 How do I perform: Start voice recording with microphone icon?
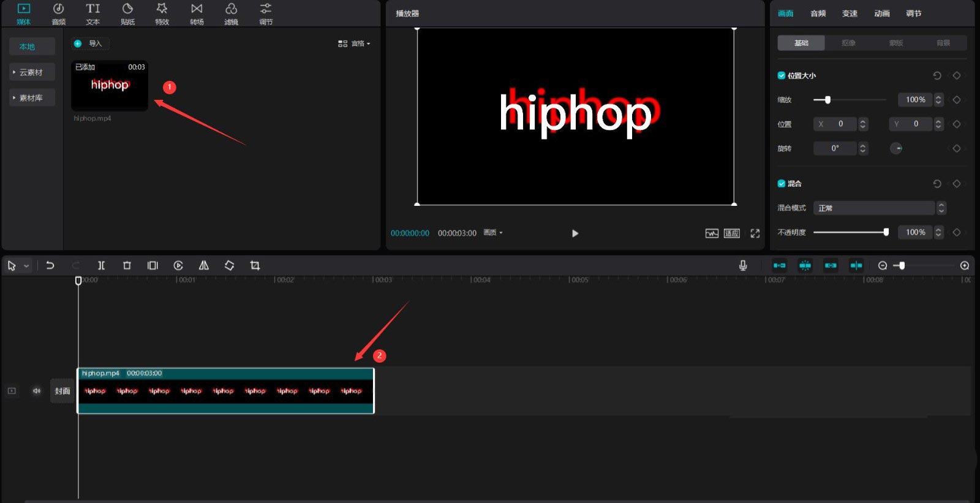click(x=743, y=265)
